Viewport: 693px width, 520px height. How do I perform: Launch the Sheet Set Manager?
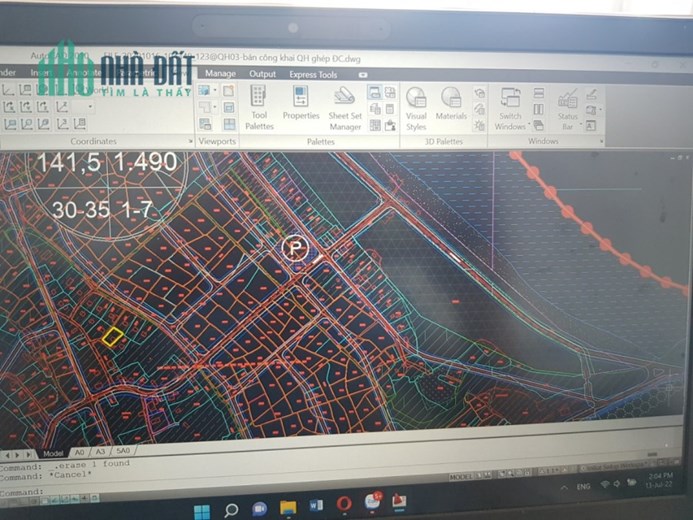[345, 108]
